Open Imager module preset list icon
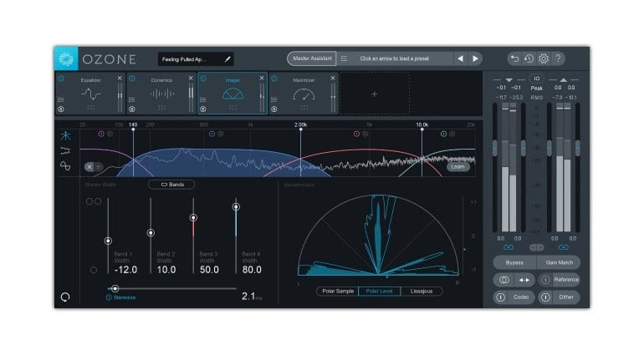The height and width of the screenshot is (355, 644). [x=203, y=99]
